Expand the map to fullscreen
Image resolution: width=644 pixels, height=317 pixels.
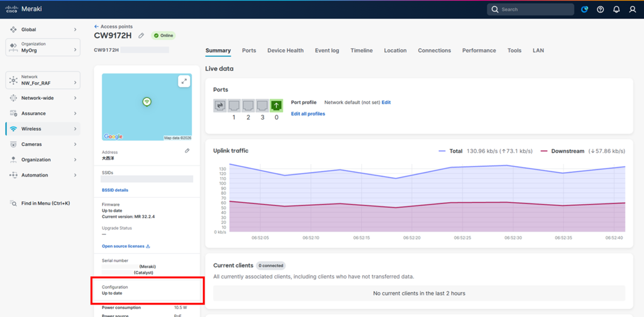pos(184,81)
